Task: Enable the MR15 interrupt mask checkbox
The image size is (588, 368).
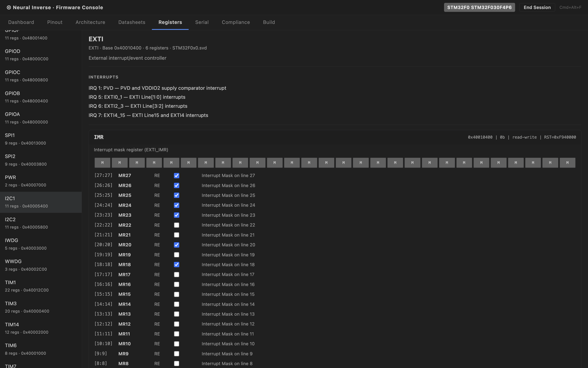Action: pyautogui.click(x=177, y=294)
